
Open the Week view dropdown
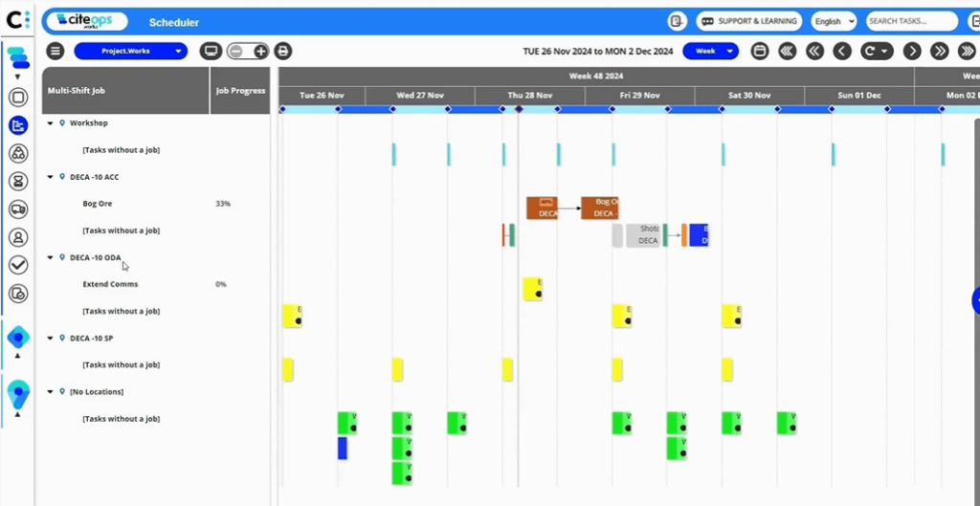pyautogui.click(x=710, y=52)
